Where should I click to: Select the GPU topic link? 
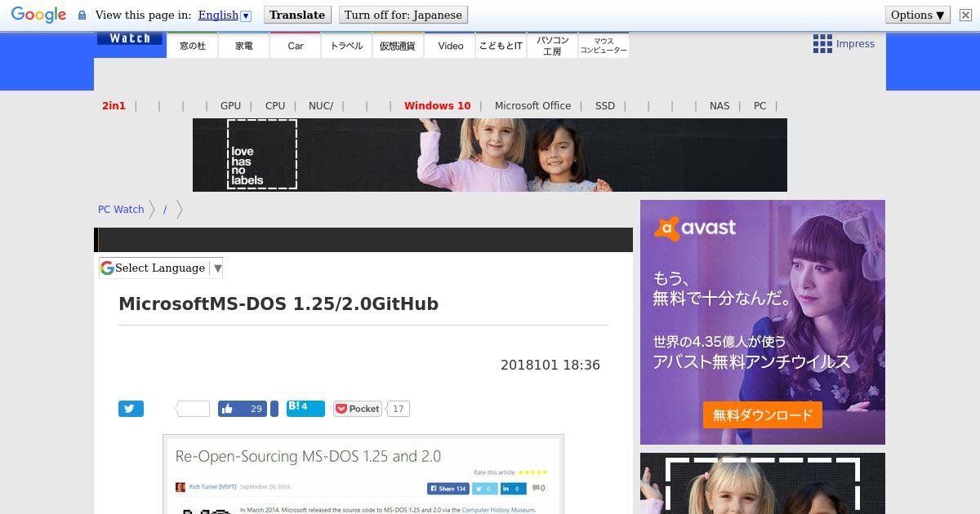tap(230, 105)
